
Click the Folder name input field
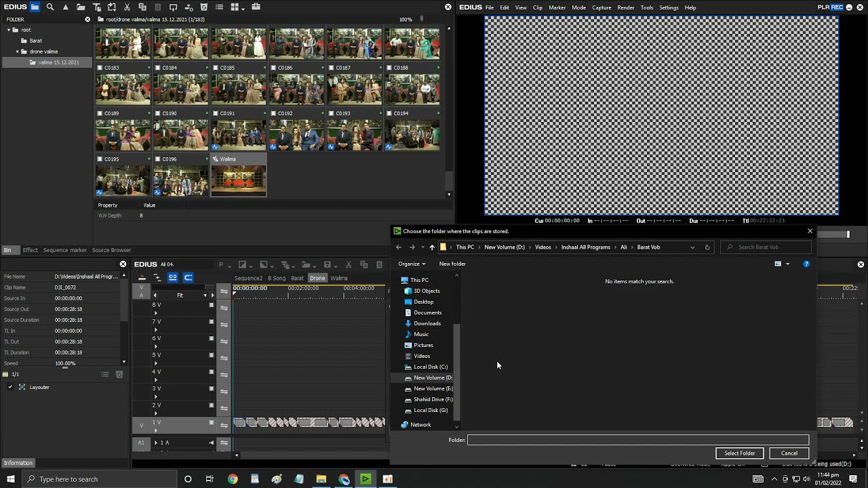click(x=637, y=440)
